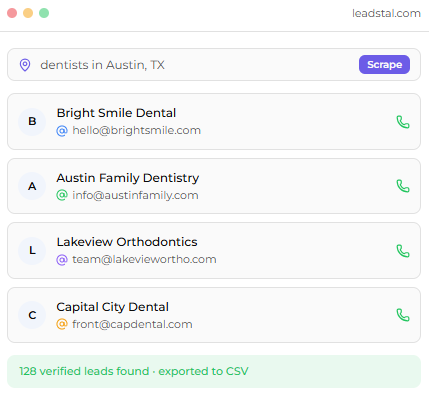This screenshot has height=396, width=429.
Task: Select the 'C' avatar of Capital City Dental
Action: (32, 315)
